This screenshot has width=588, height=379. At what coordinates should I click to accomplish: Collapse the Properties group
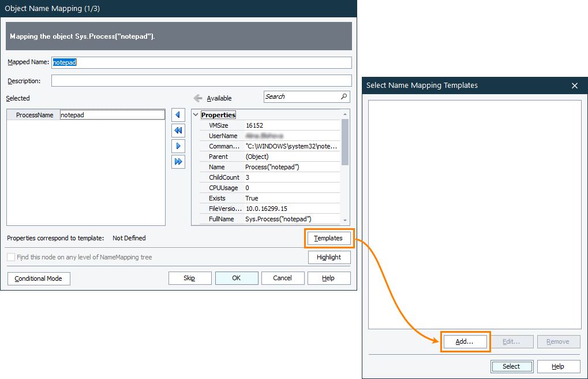click(196, 115)
